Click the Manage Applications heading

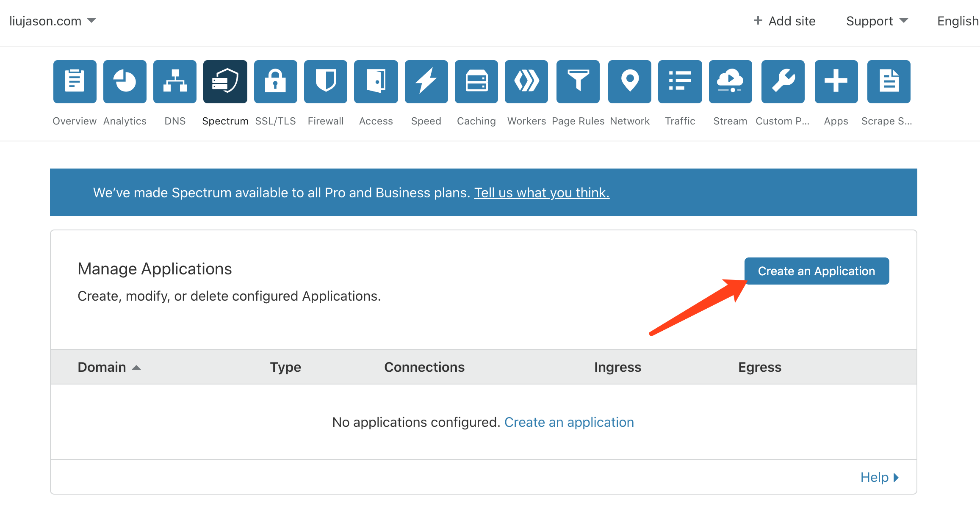click(x=155, y=269)
